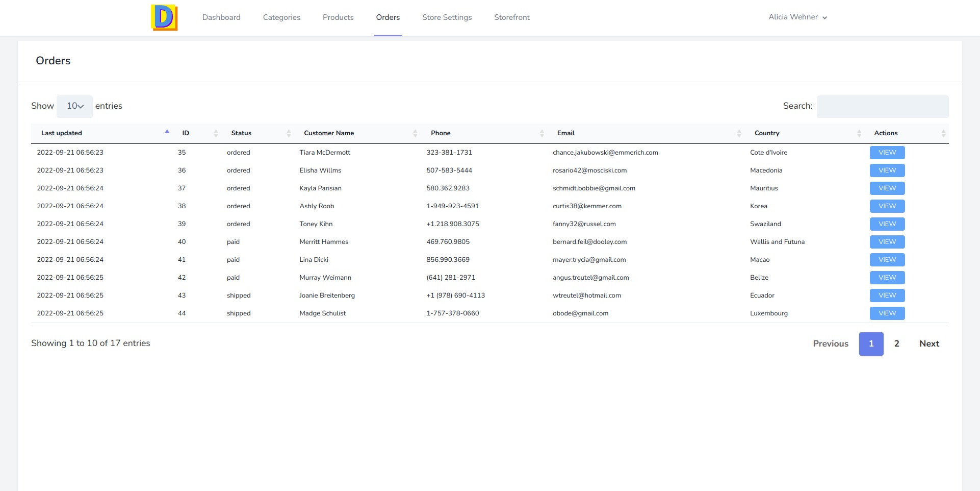Open the entries-per-page dropdown showing 10

pos(74,106)
